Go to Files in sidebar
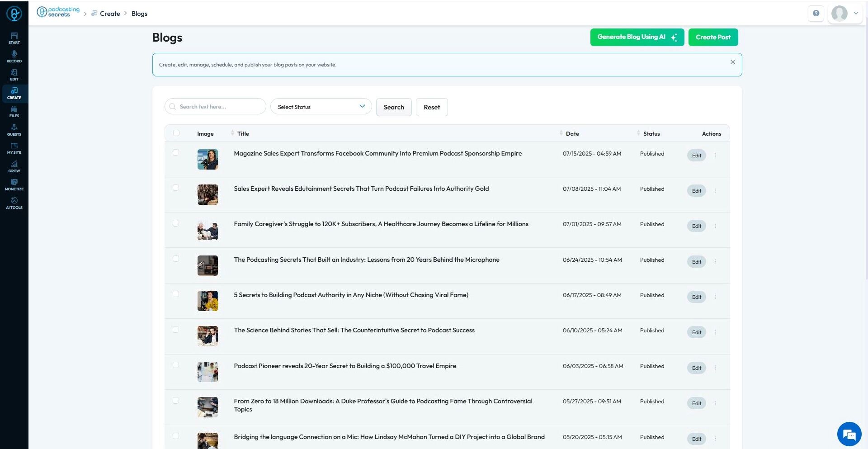The width and height of the screenshot is (868, 449). (x=14, y=112)
